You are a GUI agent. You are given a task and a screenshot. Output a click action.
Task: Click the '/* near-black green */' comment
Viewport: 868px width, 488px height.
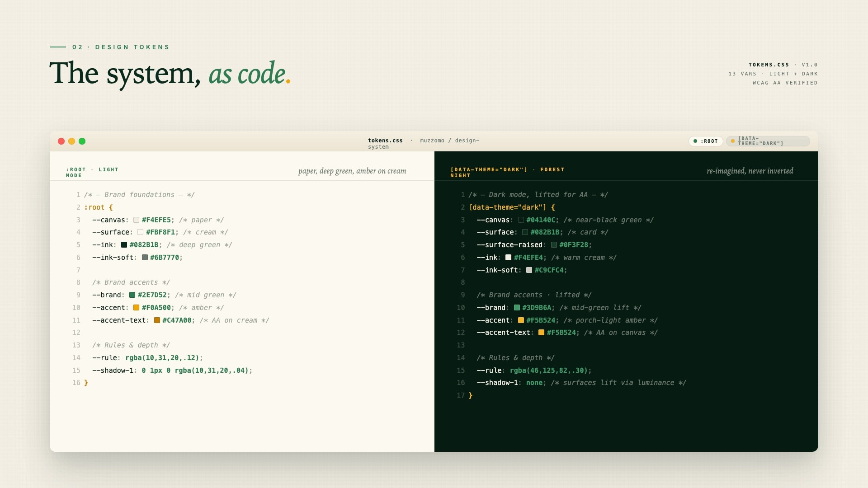pos(609,220)
